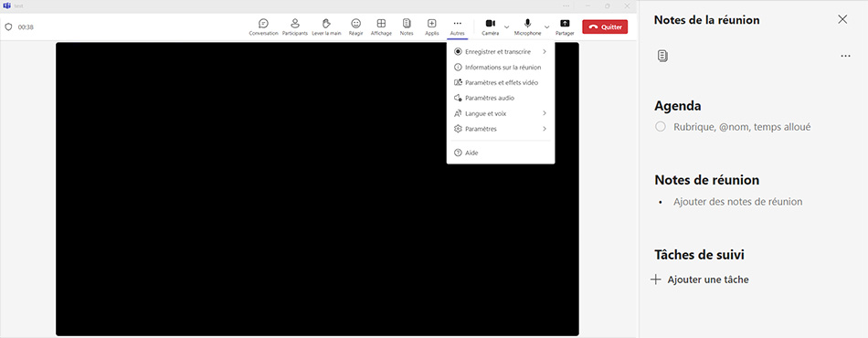Viewport: 868px width, 338px height.
Task: Raise hand with Lever la main
Action: coord(326,24)
